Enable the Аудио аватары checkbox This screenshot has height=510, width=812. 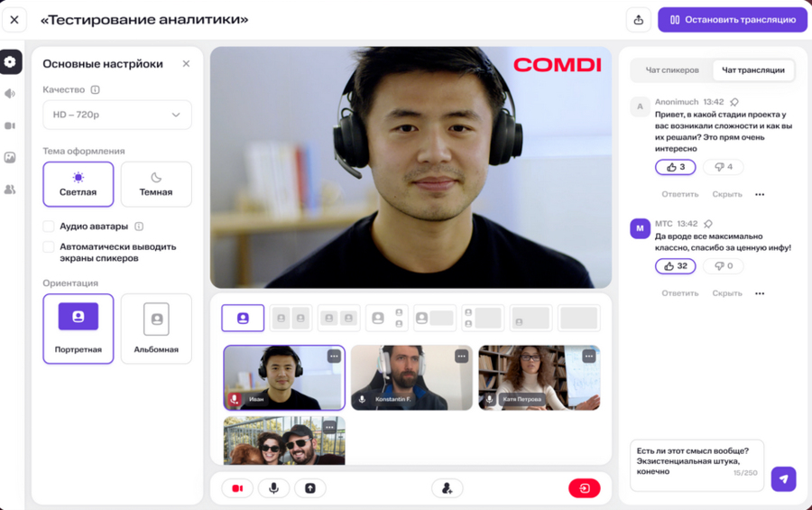point(49,227)
